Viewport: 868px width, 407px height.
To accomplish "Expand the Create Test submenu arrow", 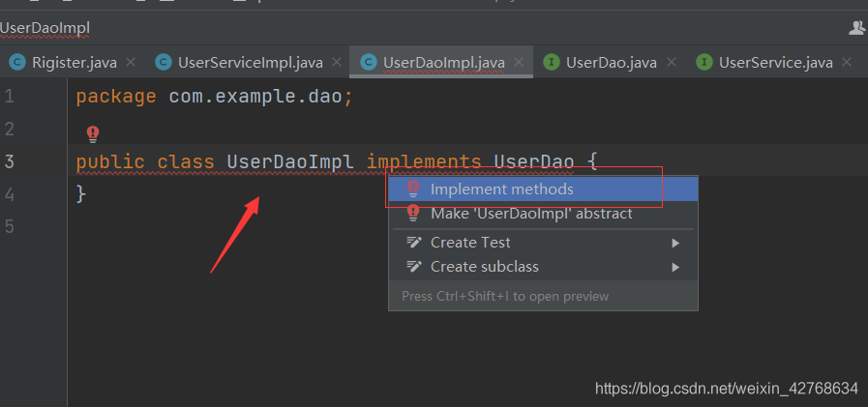I will pyautogui.click(x=675, y=244).
